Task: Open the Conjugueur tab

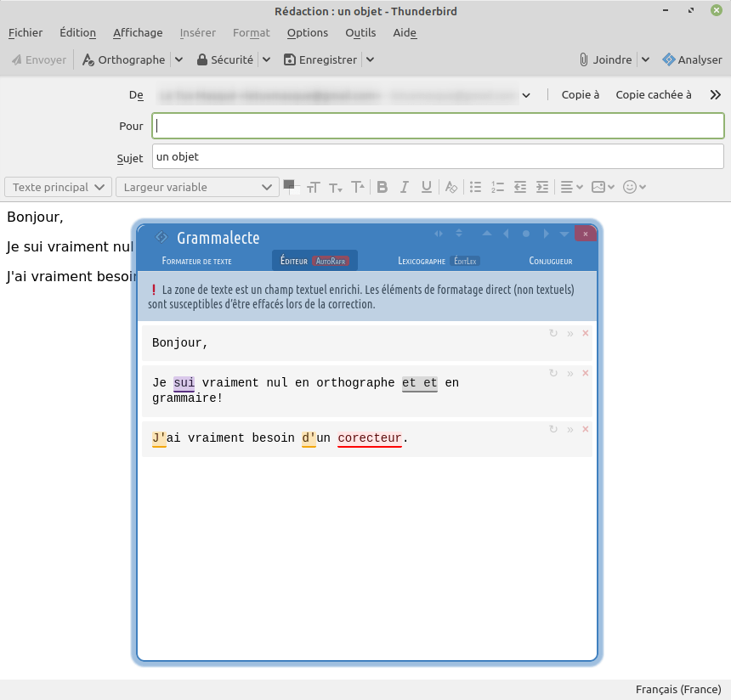Action: point(551,261)
